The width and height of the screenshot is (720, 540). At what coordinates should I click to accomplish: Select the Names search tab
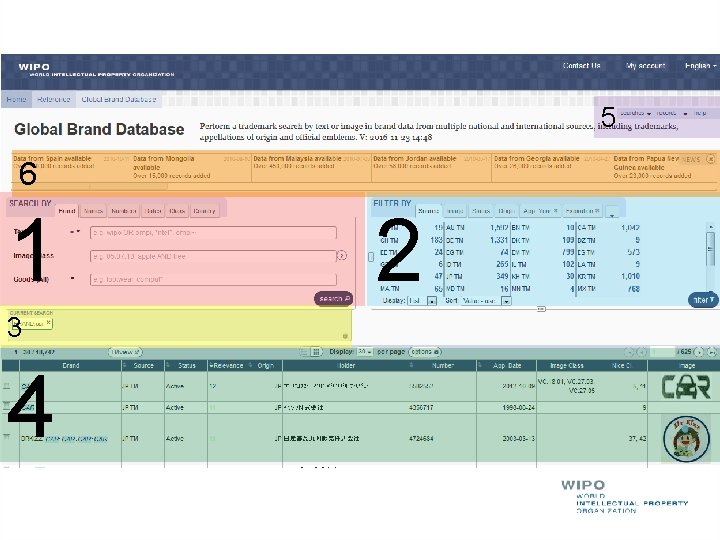tap(93, 211)
